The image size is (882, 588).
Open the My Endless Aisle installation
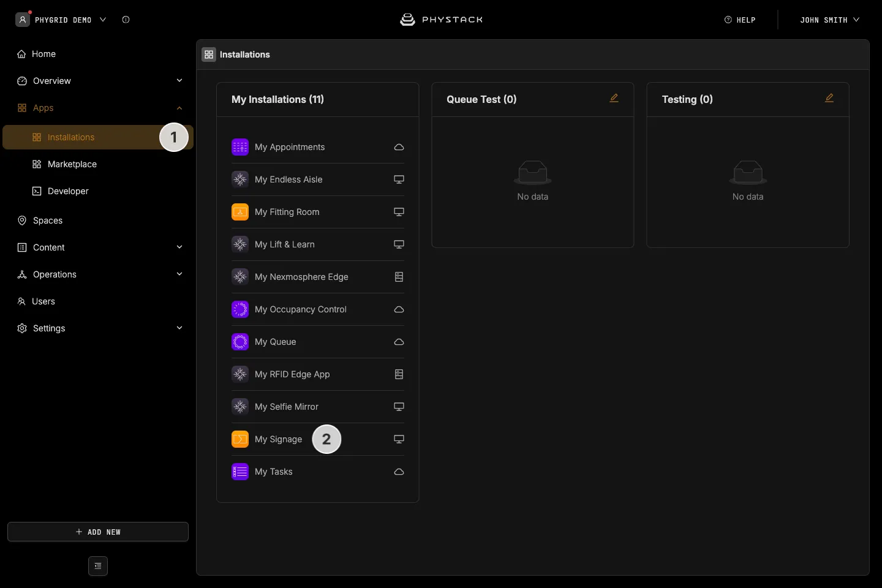(x=318, y=179)
